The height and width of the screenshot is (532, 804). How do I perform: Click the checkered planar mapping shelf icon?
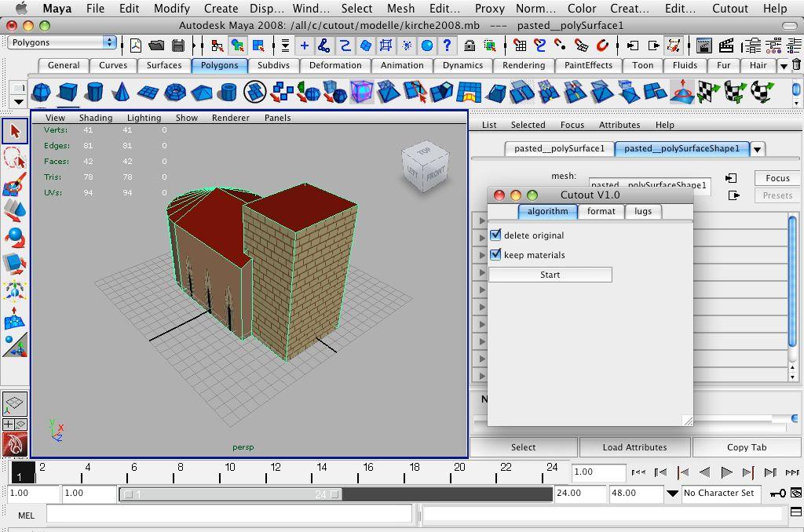pos(707,93)
